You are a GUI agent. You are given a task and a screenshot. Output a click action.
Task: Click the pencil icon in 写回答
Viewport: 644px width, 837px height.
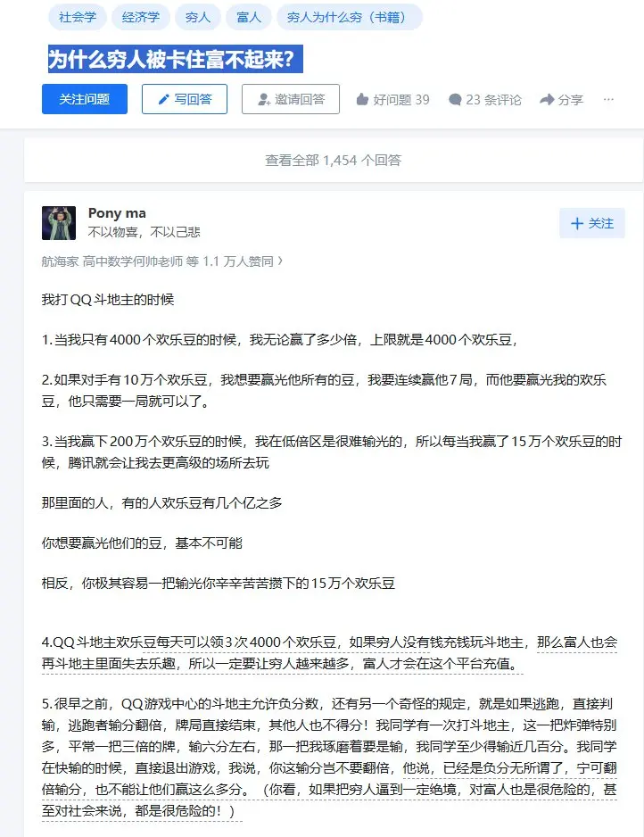click(164, 99)
